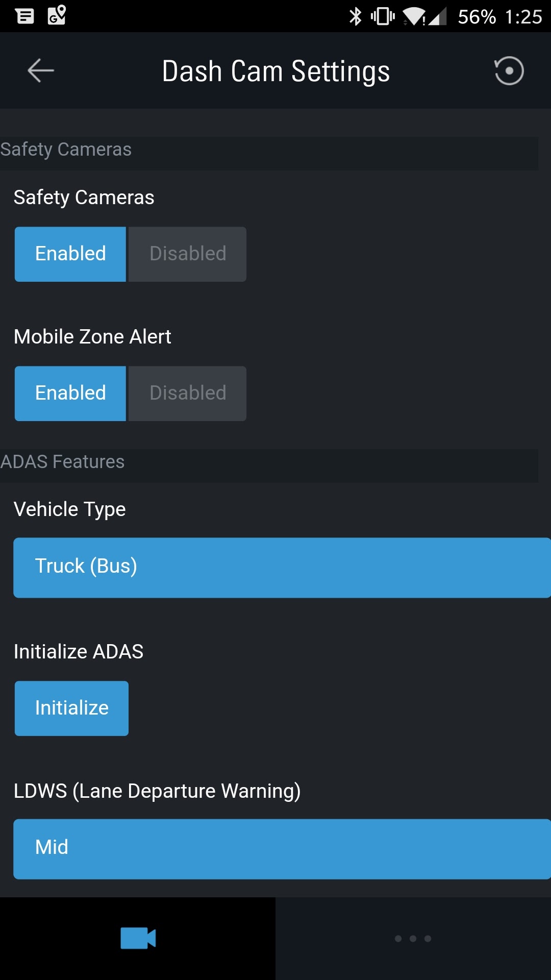Tap the message notification icon in status bar
This screenshot has height=980, width=551.
tap(24, 16)
